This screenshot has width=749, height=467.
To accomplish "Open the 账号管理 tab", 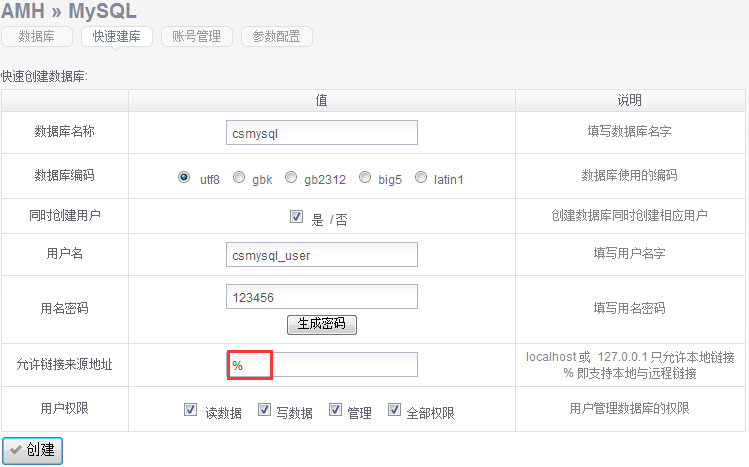I will (197, 36).
